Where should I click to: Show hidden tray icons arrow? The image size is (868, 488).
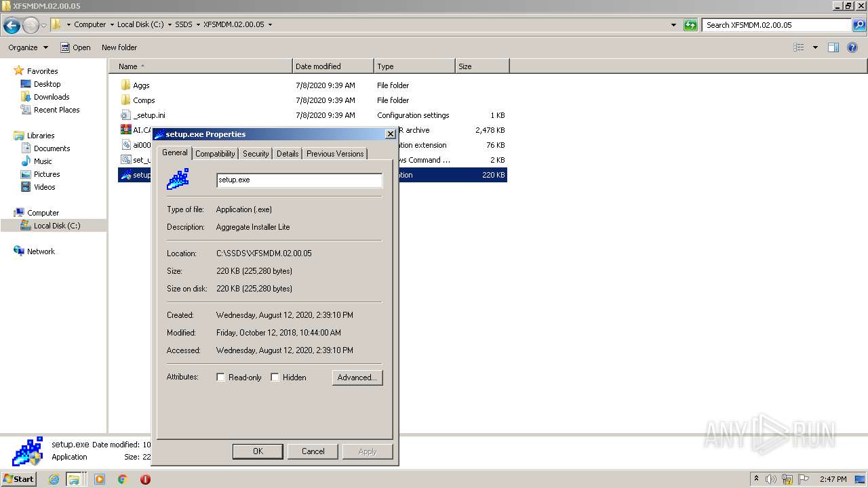pyautogui.click(x=756, y=479)
